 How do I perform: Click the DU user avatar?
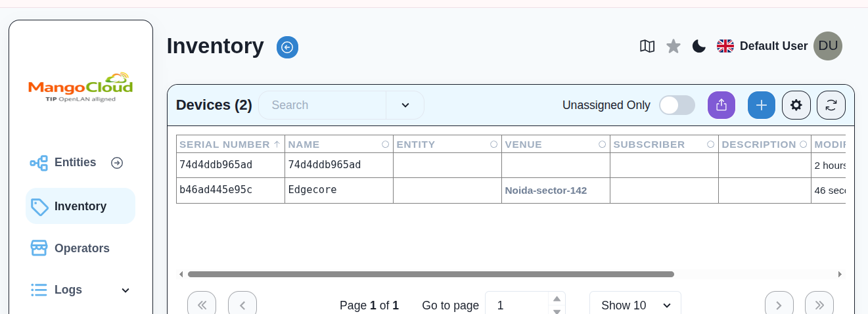tap(827, 46)
